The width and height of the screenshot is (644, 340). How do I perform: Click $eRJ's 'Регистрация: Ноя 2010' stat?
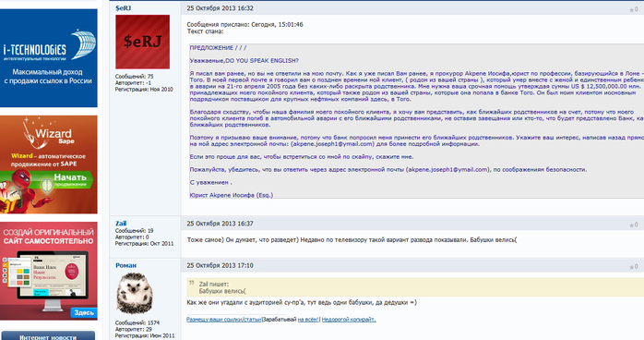tap(144, 90)
